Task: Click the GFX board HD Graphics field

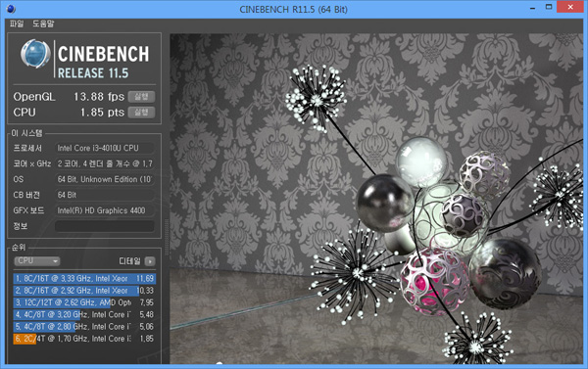Action: point(105,210)
